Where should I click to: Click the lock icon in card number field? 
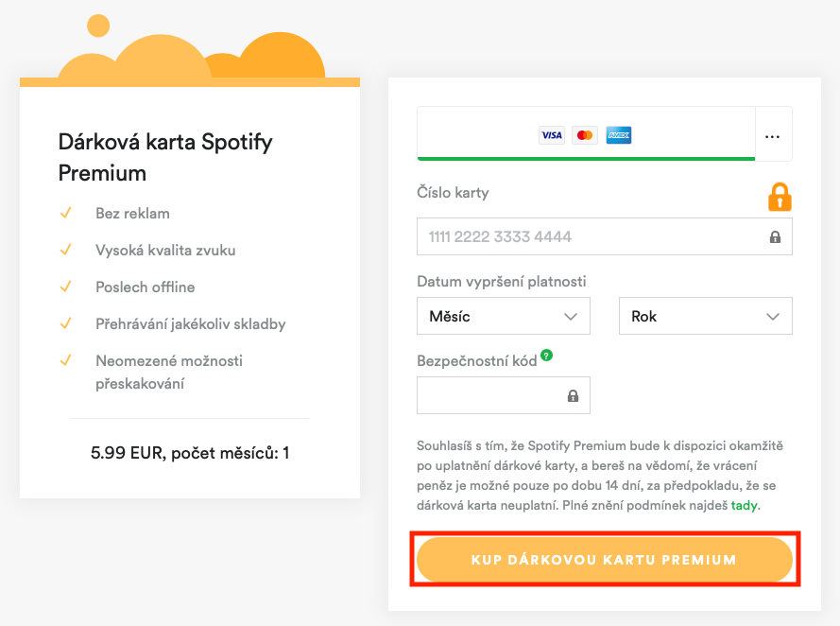[775, 237]
